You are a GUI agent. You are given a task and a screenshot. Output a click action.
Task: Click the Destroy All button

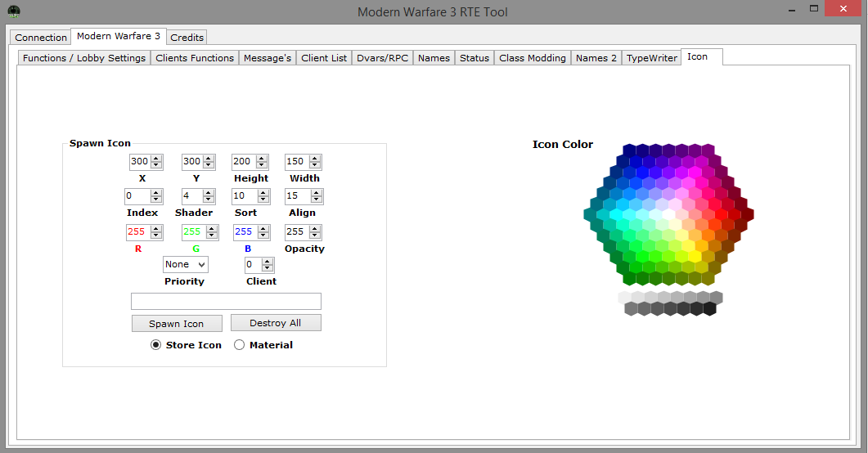tap(275, 323)
